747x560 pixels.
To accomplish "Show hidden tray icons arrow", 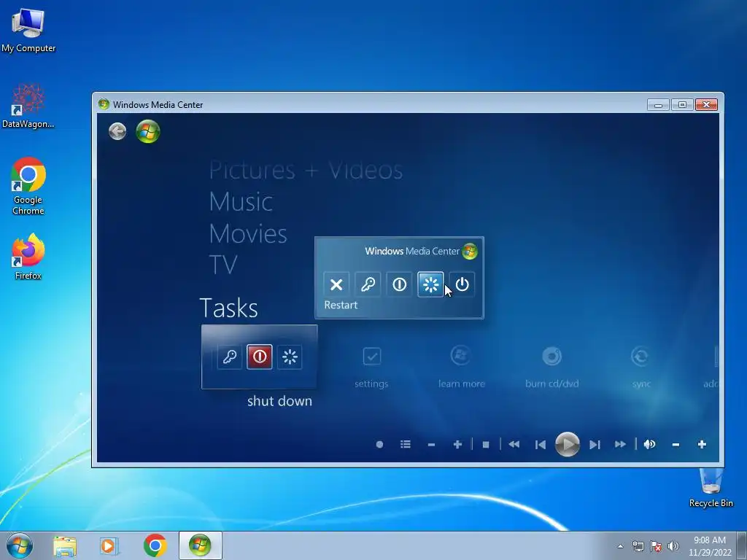I will point(620,547).
